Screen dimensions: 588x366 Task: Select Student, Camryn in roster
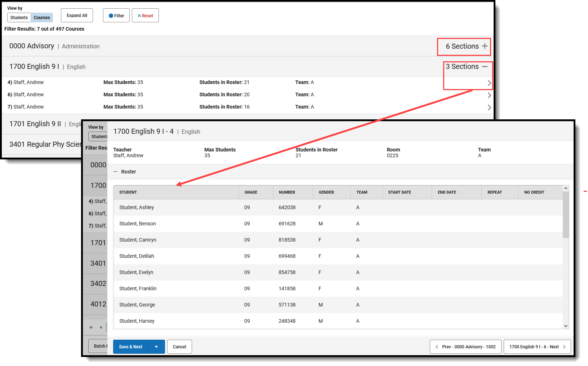click(138, 240)
